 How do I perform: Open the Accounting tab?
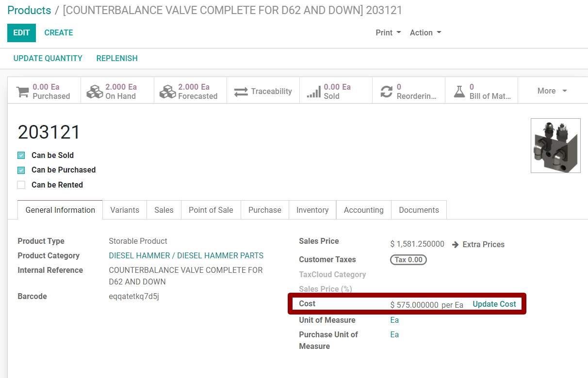(363, 210)
